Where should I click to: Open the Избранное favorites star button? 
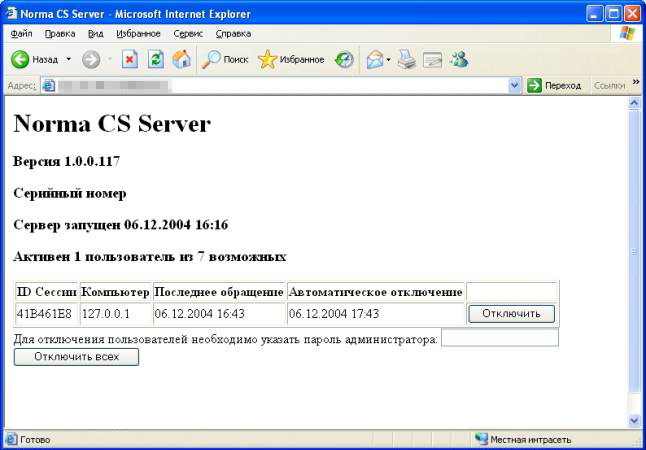[x=291, y=60]
